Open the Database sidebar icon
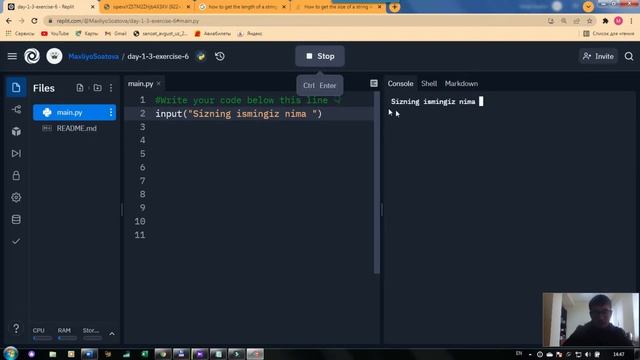This screenshot has height=360, width=640. click(x=16, y=219)
